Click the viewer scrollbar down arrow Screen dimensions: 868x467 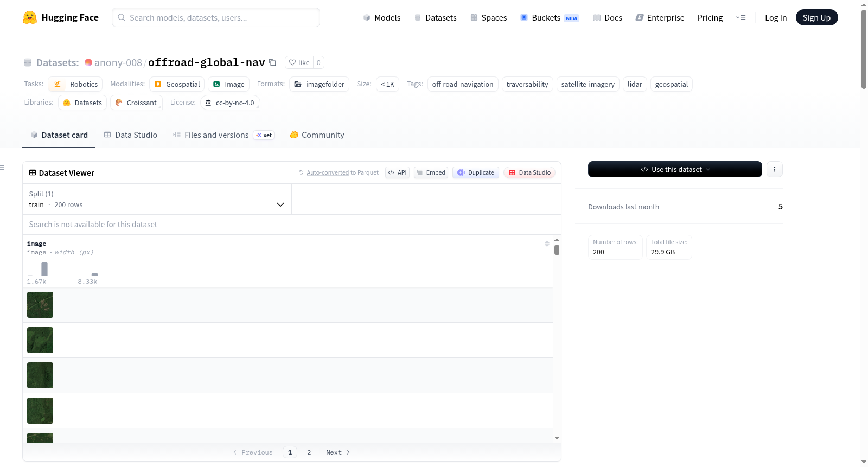tap(557, 438)
